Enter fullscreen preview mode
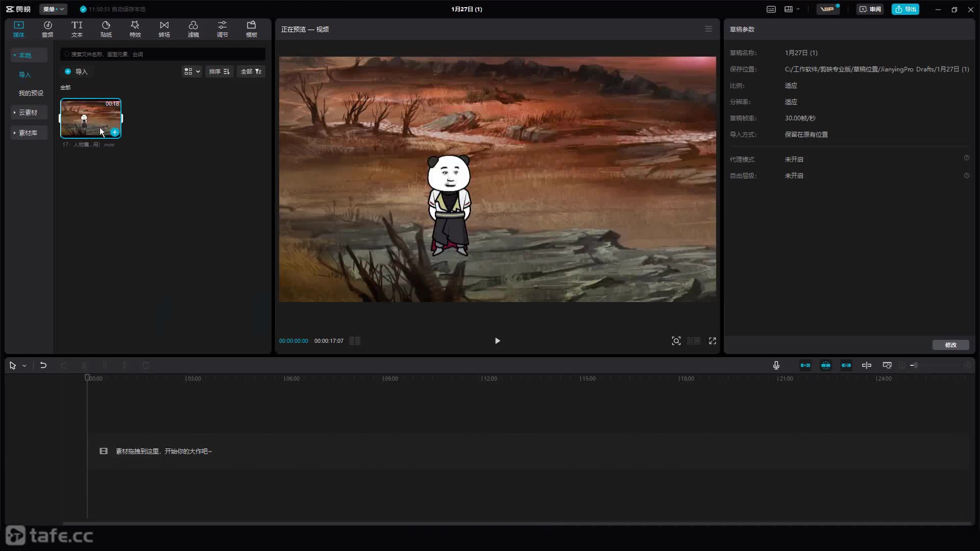This screenshot has width=980, height=551. click(713, 341)
